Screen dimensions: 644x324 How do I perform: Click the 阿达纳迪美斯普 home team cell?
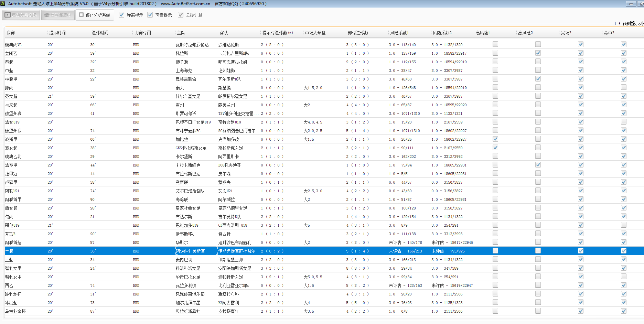point(190,251)
